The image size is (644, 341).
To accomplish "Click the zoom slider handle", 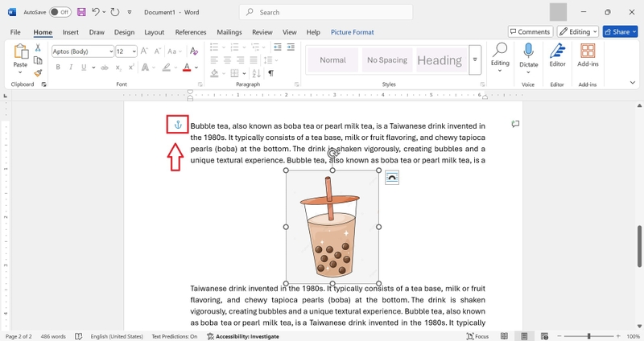I will click(x=588, y=336).
